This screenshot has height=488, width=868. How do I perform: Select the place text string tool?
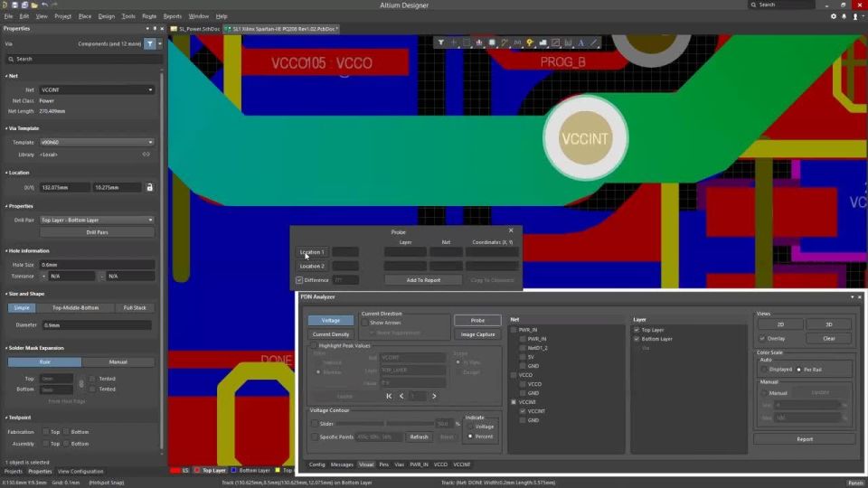coord(580,42)
